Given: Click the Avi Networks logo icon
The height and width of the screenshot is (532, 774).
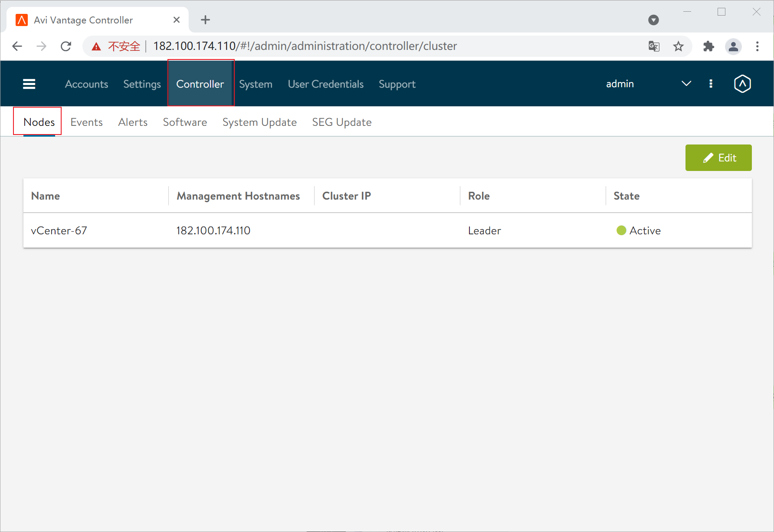Looking at the screenshot, I should (x=742, y=84).
